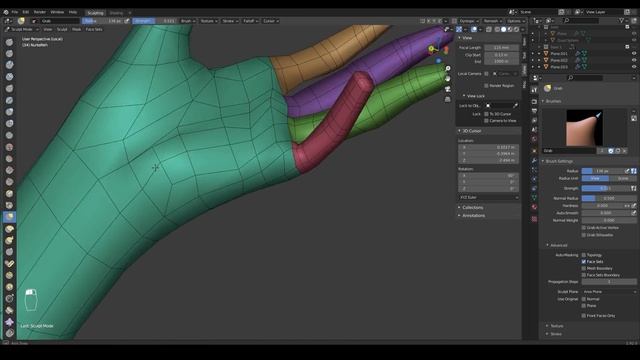Screen dimensions: 640x360
Task: Enable the Render Region checkbox
Action: [486, 86]
